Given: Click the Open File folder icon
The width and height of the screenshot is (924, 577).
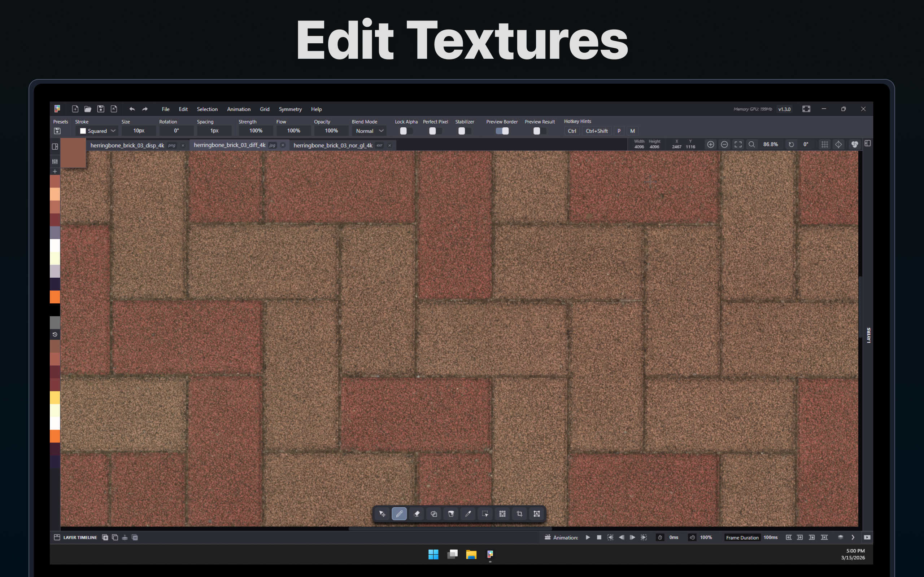Looking at the screenshot, I should click(x=88, y=109).
